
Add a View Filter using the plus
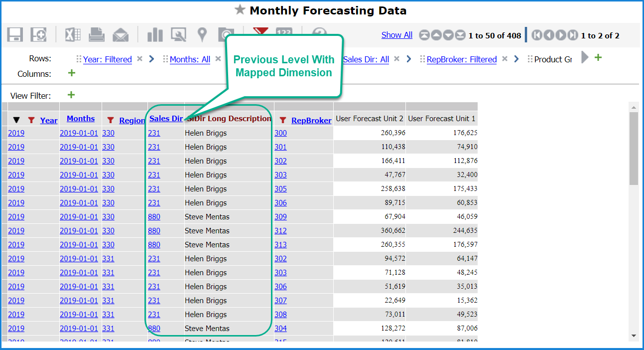point(71,95)
